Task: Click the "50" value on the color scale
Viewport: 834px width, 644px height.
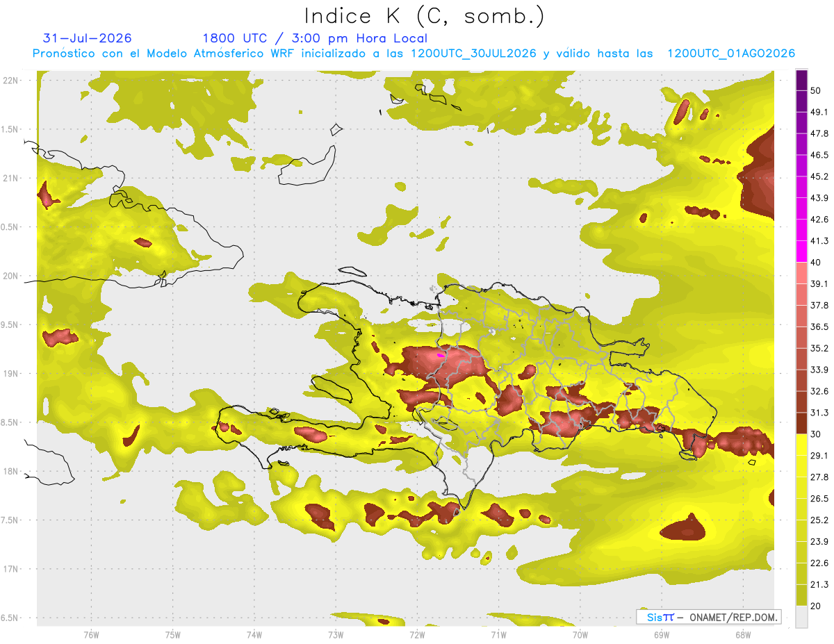Action: (817, 91)
